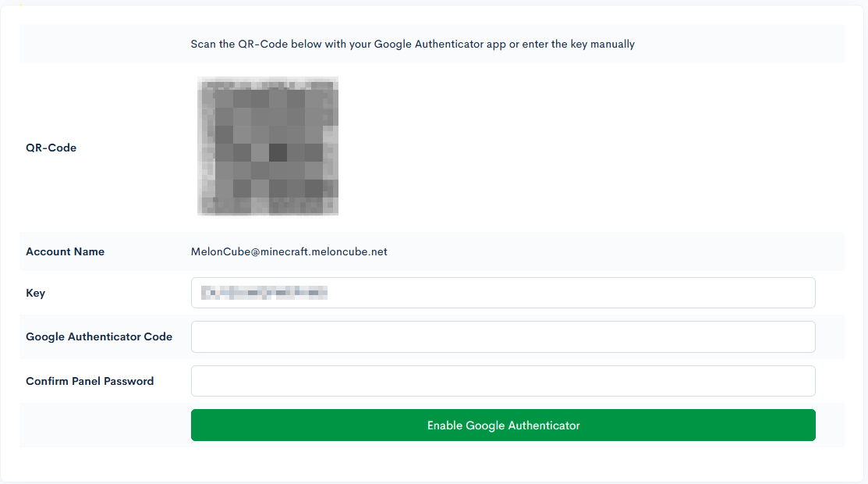Click the blurred QR-Code image
The image size is (868, 484).
[267, 146]
